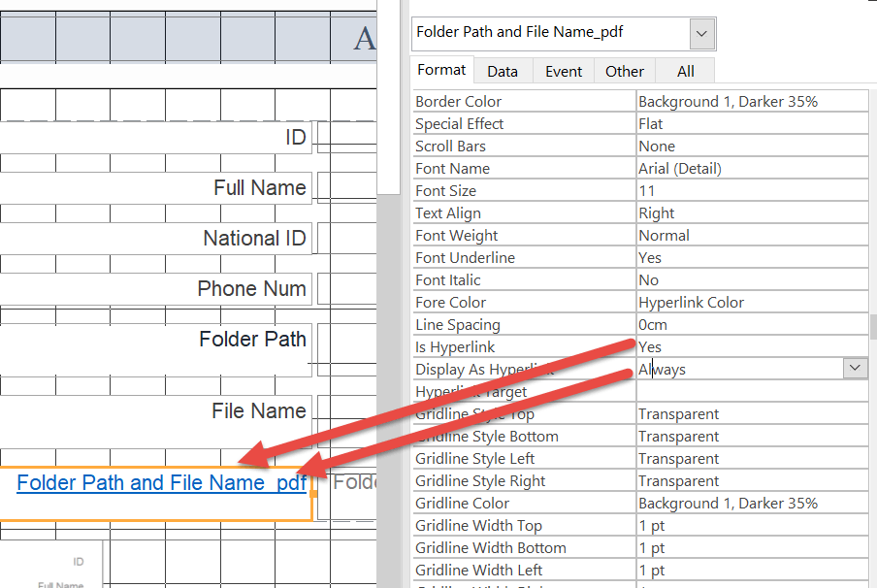
Task: Click the control name box Folder Path and File Name_pdf
Action: point(551,33)
